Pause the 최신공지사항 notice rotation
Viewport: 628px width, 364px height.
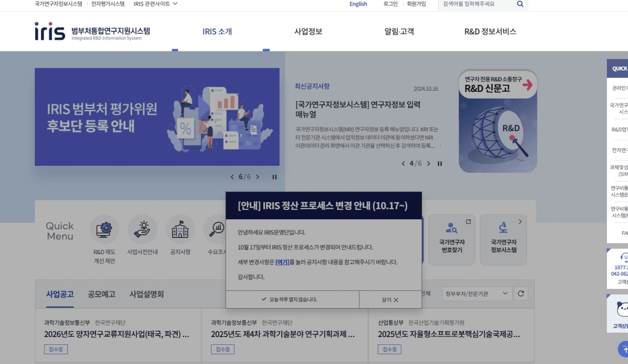440,164
